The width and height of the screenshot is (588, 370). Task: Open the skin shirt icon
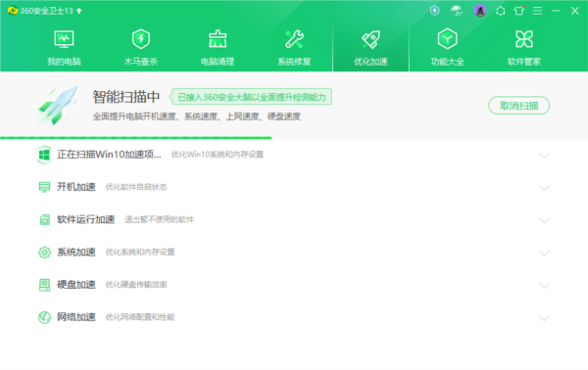click(519, 11)
